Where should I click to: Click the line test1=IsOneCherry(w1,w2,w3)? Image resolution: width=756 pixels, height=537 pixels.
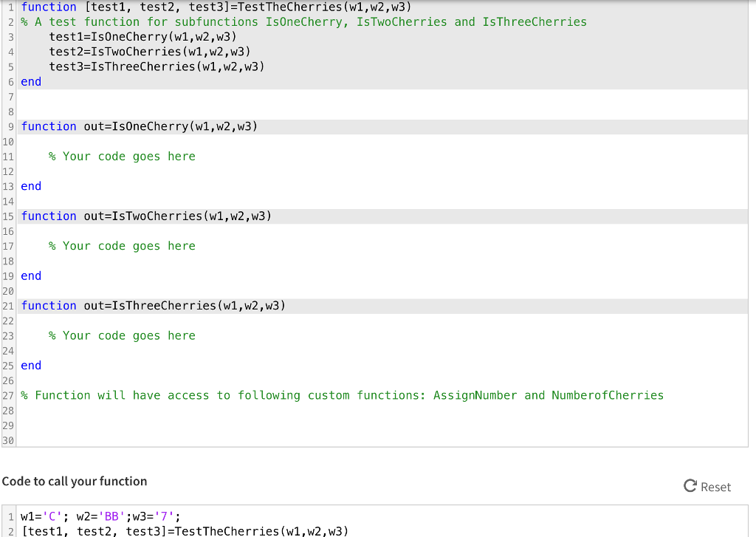142,37
